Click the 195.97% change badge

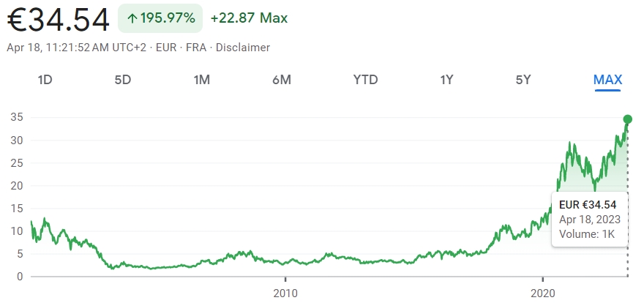[160, 18]
